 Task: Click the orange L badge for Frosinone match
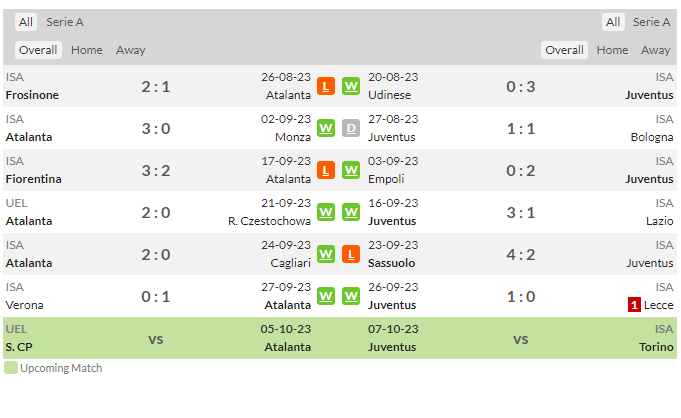(326, 86)
